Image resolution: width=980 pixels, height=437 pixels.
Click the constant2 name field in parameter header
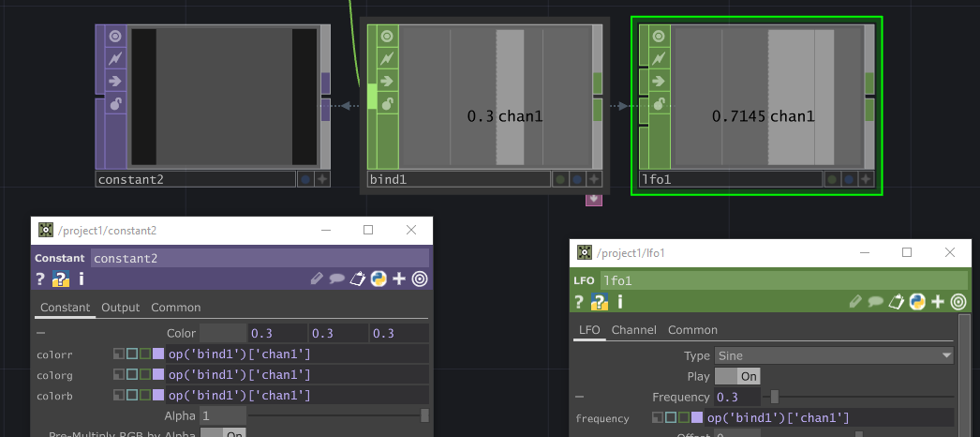260,258
